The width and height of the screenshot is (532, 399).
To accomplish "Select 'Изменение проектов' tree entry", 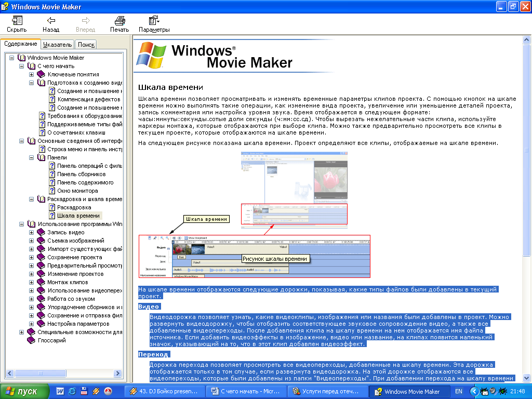I will click(75, 274).
